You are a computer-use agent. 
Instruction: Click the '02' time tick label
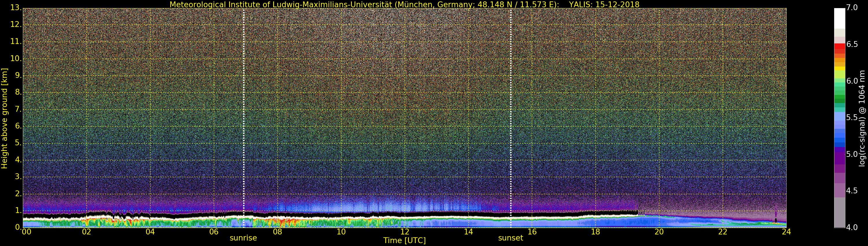click(87, 232)
